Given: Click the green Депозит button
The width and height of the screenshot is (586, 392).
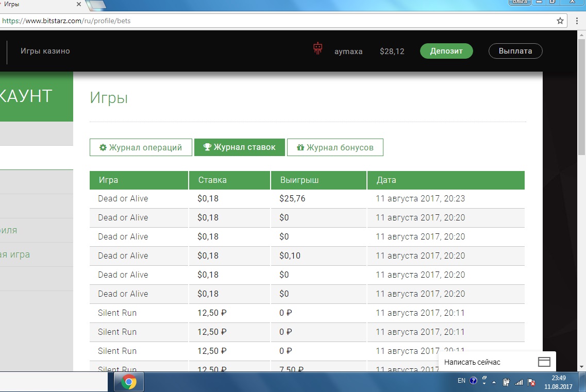Looking at the screenshot, I should point(446,51).
